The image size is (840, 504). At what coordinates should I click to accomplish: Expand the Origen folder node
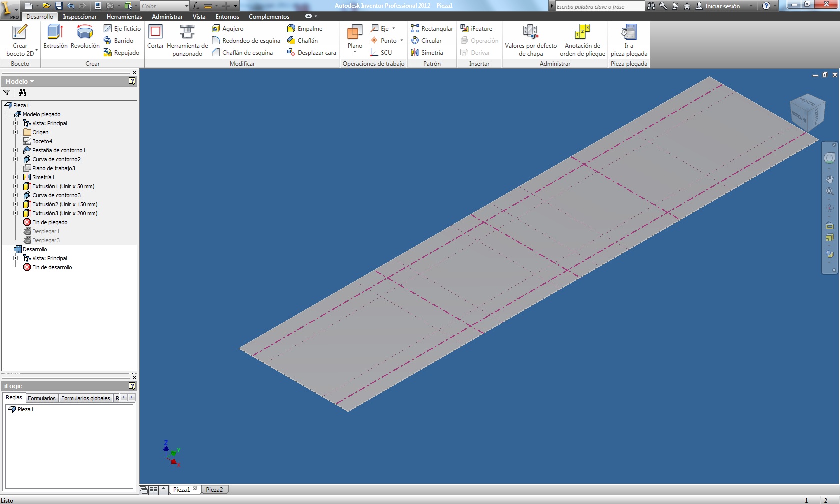[x=16, y=132]
